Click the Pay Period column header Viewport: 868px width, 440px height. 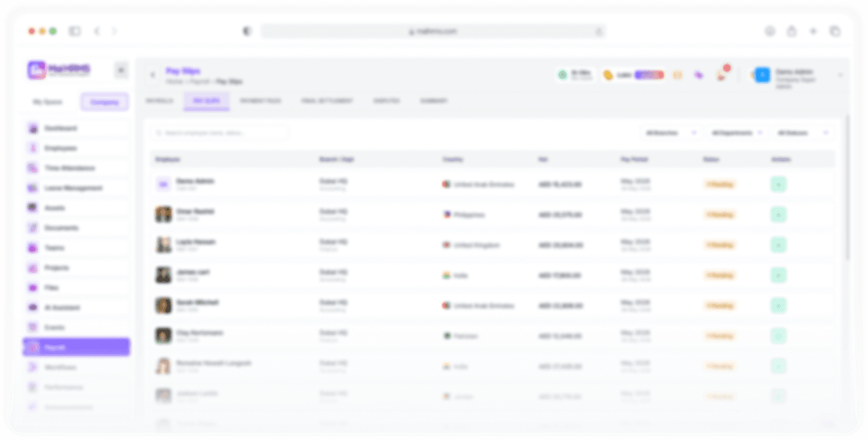[634, 159]
